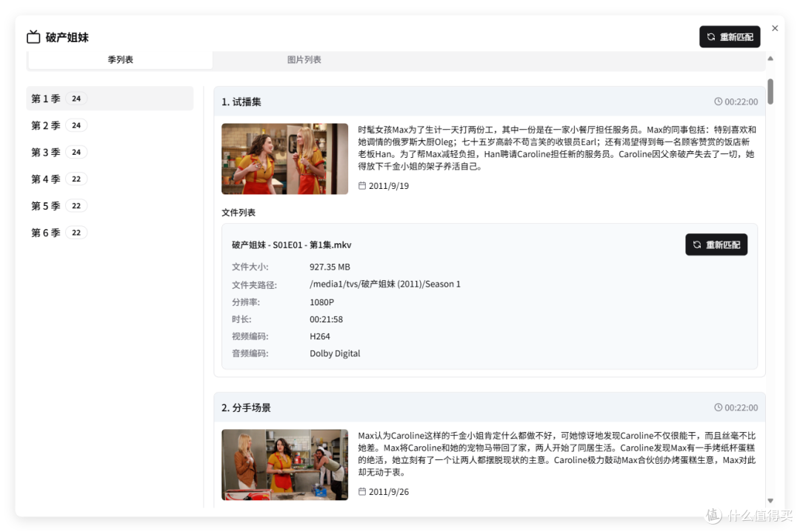Click the 破产姐妹 show title

coord(67,37)
